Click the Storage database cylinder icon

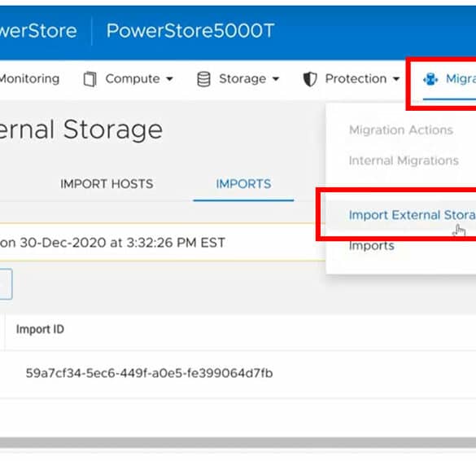click(x=203, y=79)
